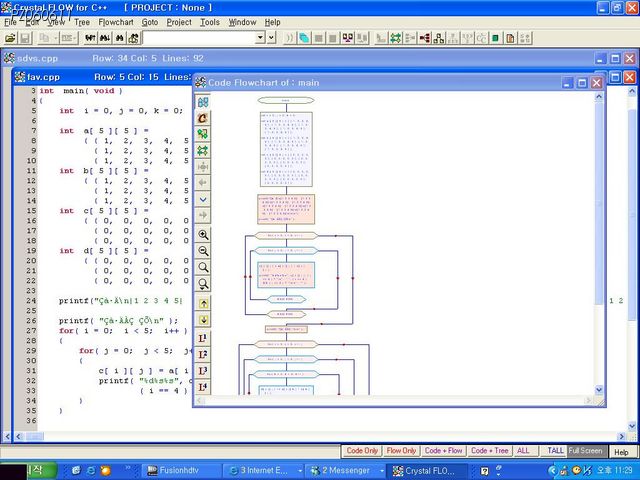The width and height of the screenshot is (640, 480).
Task: Open the main toolbar combo box dropdown
Action: (x=260, y=38)
